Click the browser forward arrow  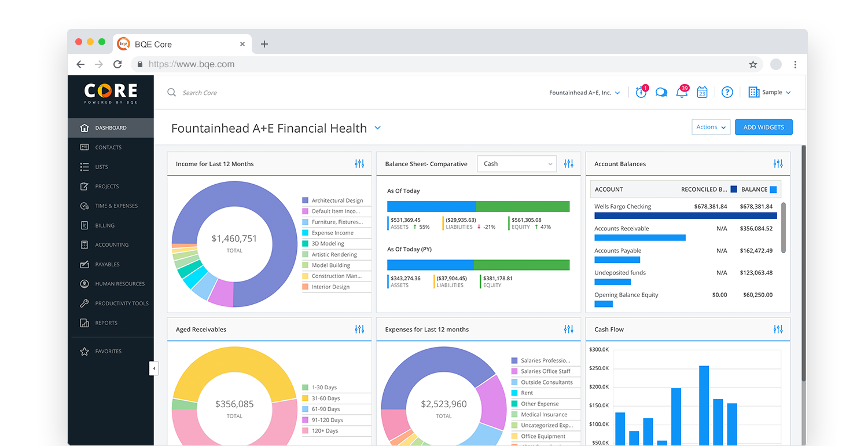[99, 64]
